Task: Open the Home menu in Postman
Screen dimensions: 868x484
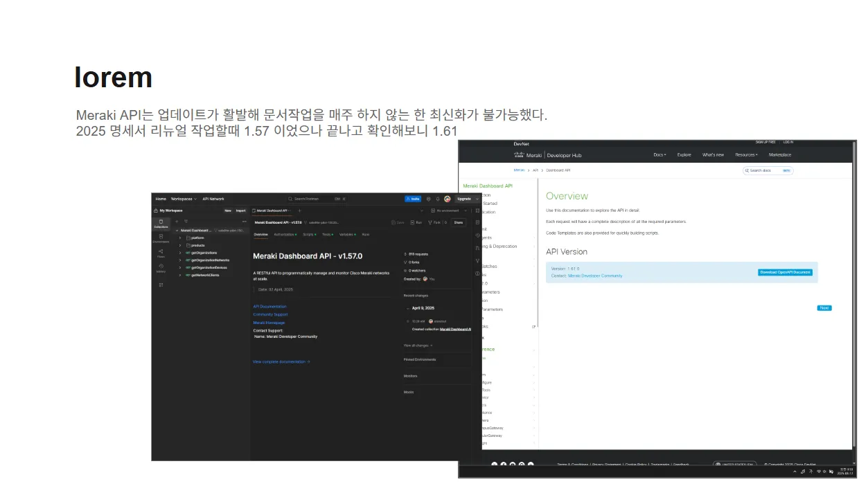Action: [161, 199]
